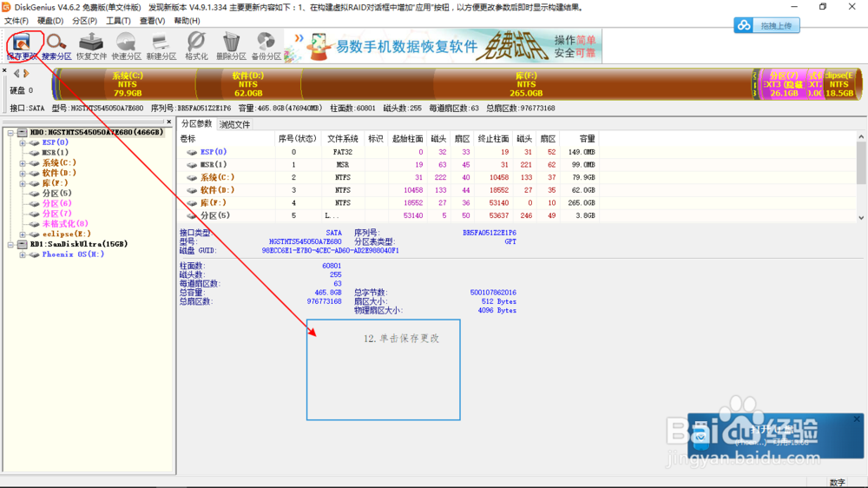This screenshot has height=488, width=868.
Task: Click the Save Changes (保存更改) toolbar icon
Action: pos(22,47)
